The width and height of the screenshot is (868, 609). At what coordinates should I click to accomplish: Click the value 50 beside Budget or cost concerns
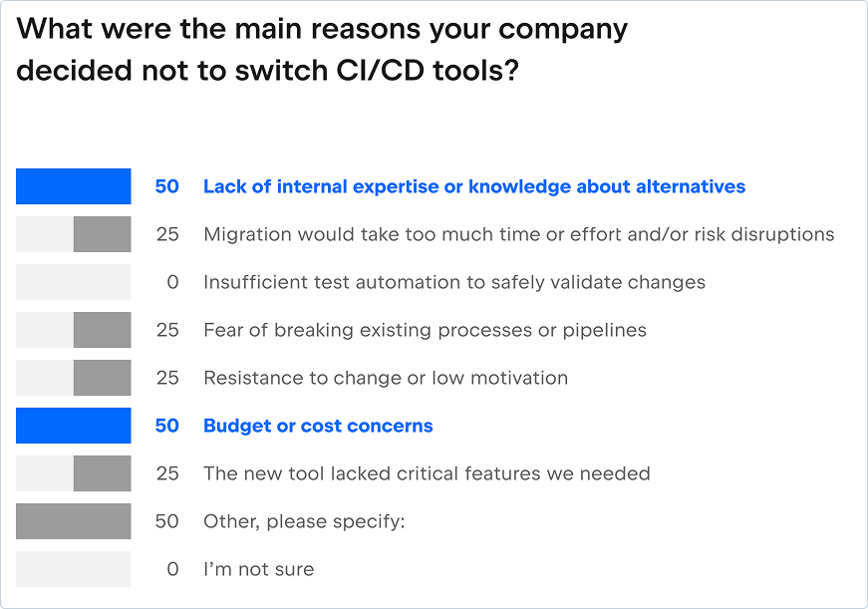point(167,426)
